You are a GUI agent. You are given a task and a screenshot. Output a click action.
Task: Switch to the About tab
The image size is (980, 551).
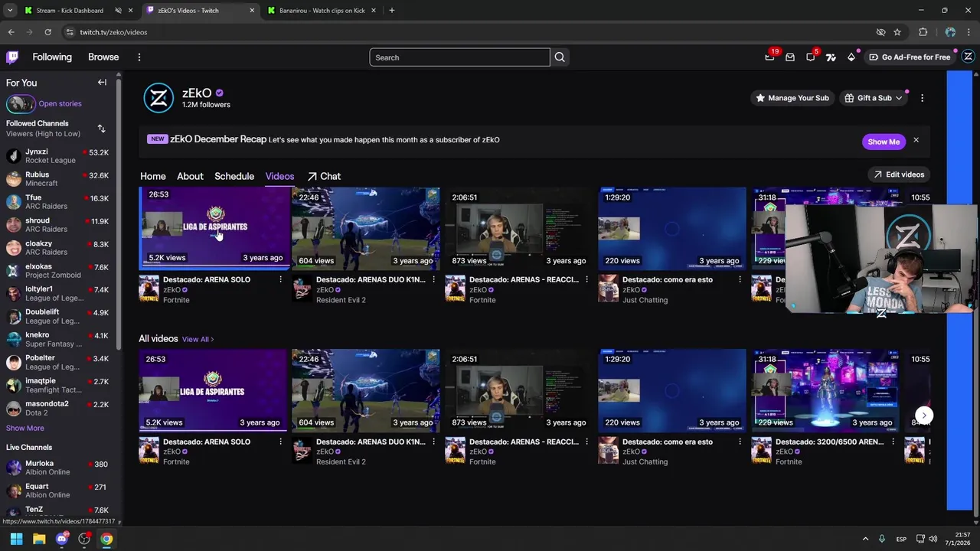coord(190,176)
